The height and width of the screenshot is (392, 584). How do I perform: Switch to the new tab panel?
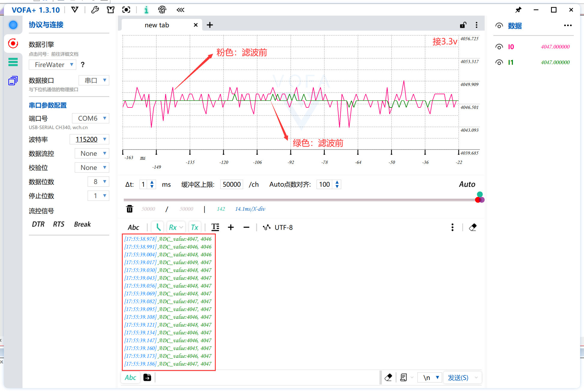click(x=158, y=25)
